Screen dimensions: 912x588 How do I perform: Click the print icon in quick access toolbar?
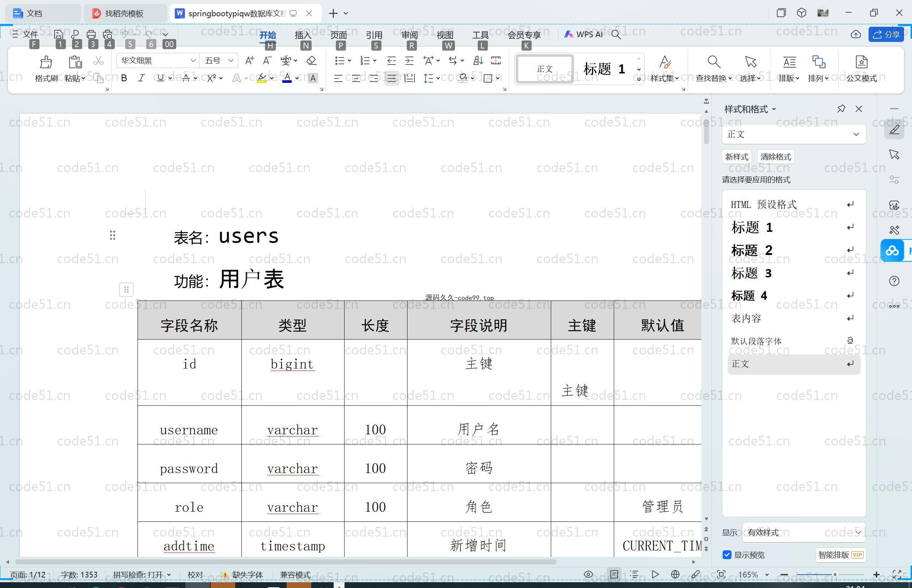91,34
